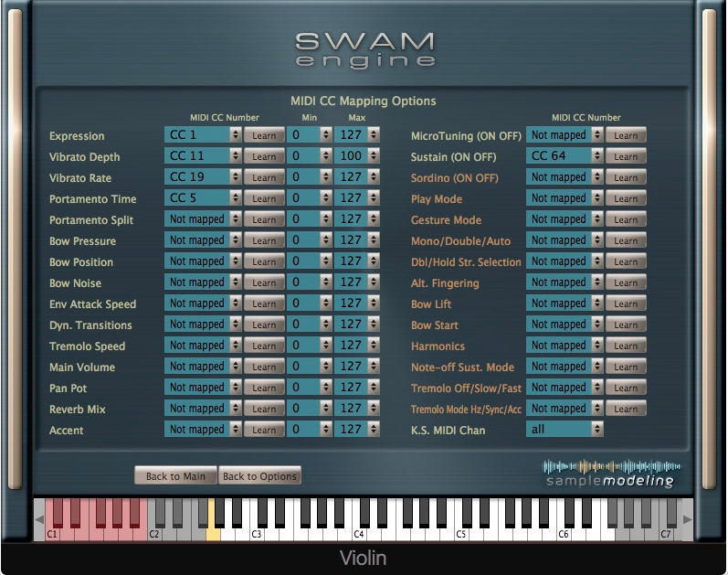Click the Sordino (ON OFF) label
The width and height of the screenshot is (728, 575).
click(x=455, y=178)
